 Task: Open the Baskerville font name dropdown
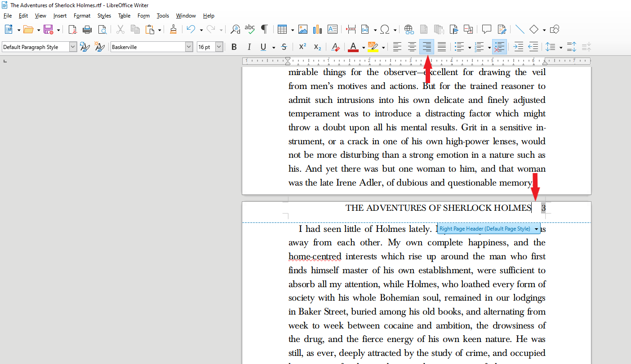[x=189, y=47]
